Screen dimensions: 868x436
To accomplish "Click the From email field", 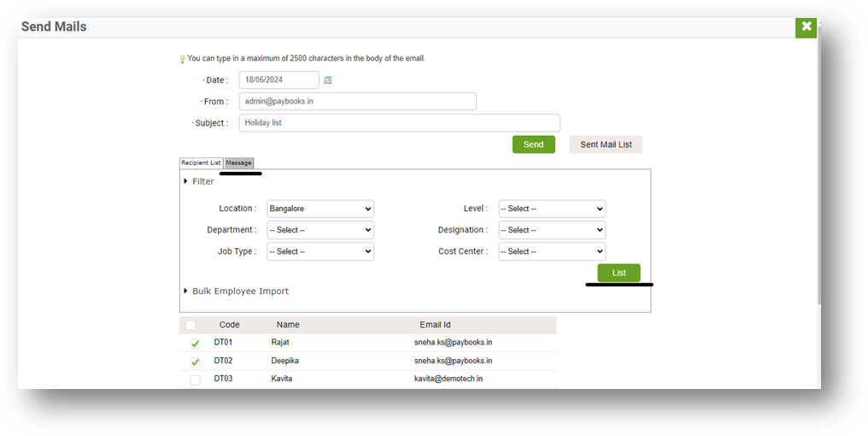I will coord(358,102).
